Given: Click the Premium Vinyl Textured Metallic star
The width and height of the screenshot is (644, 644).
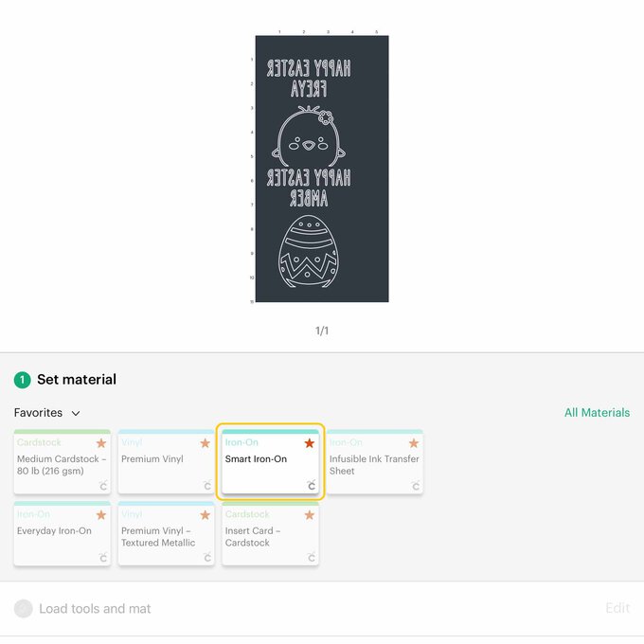Looking at the screenshot, I should point(206,515).
